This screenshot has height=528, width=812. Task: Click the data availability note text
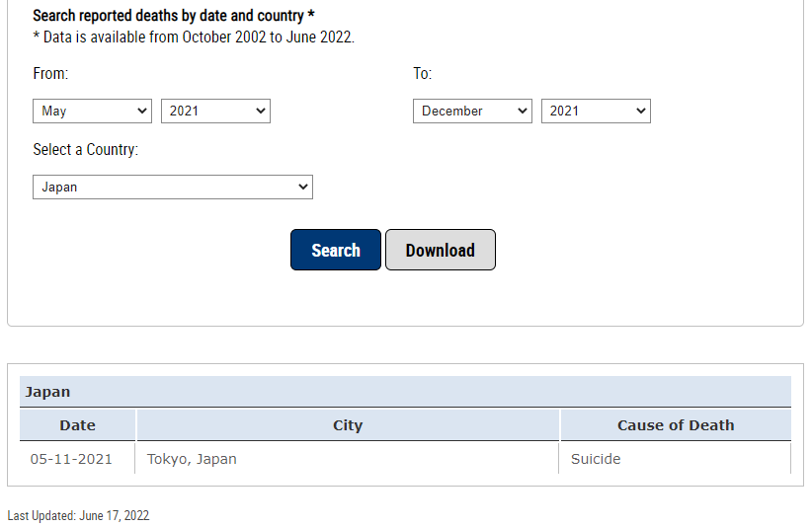[x=194, y=38]
